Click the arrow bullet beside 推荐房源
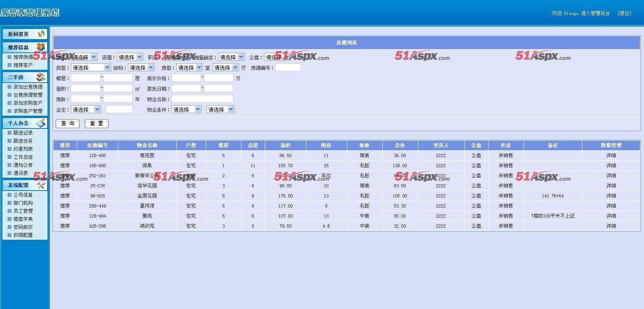This screenshot has width=644, height=309. pyautogui.click(x=10, y=57)
